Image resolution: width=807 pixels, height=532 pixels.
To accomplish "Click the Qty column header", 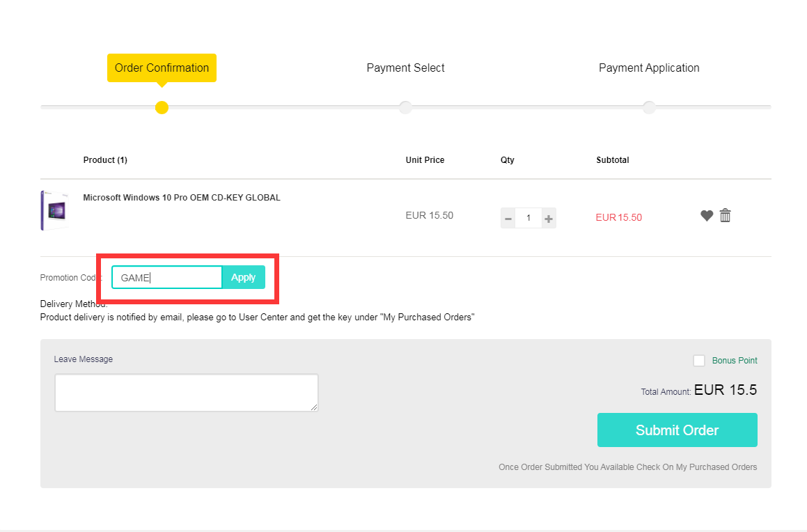I will tap(508, 160).
